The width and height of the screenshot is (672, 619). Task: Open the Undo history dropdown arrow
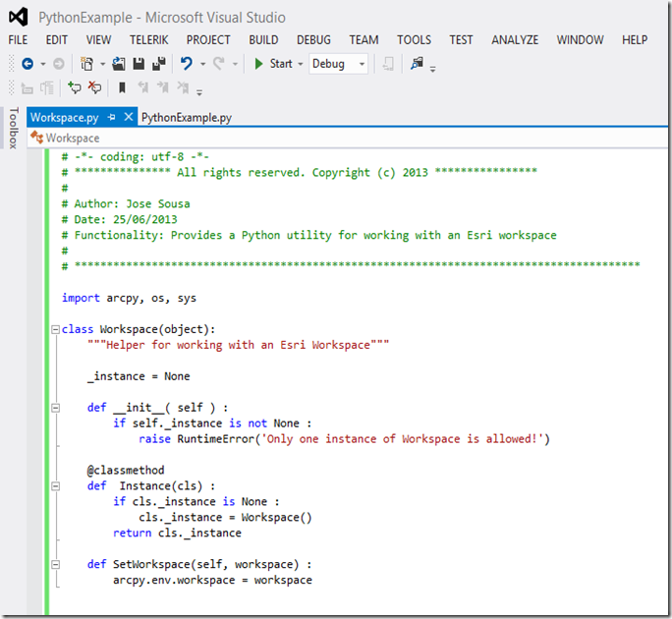(202, 64)
